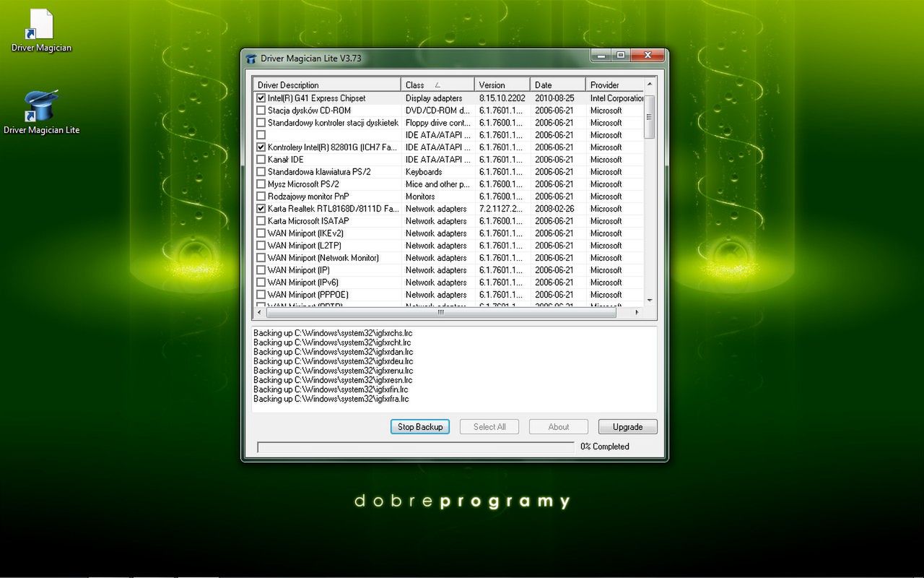Click the Select All button
The height and width of the screenshot is (578, 924).
tap(489, 427)
